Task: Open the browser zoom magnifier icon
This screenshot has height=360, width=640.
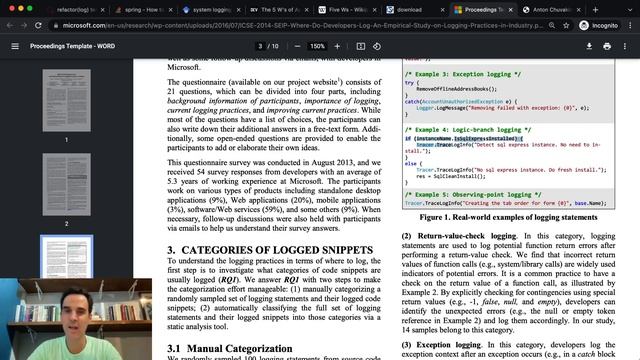Action: [552, 25]
